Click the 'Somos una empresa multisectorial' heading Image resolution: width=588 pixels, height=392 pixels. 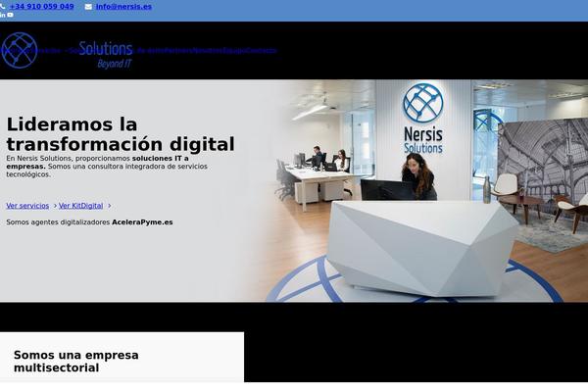76,362
